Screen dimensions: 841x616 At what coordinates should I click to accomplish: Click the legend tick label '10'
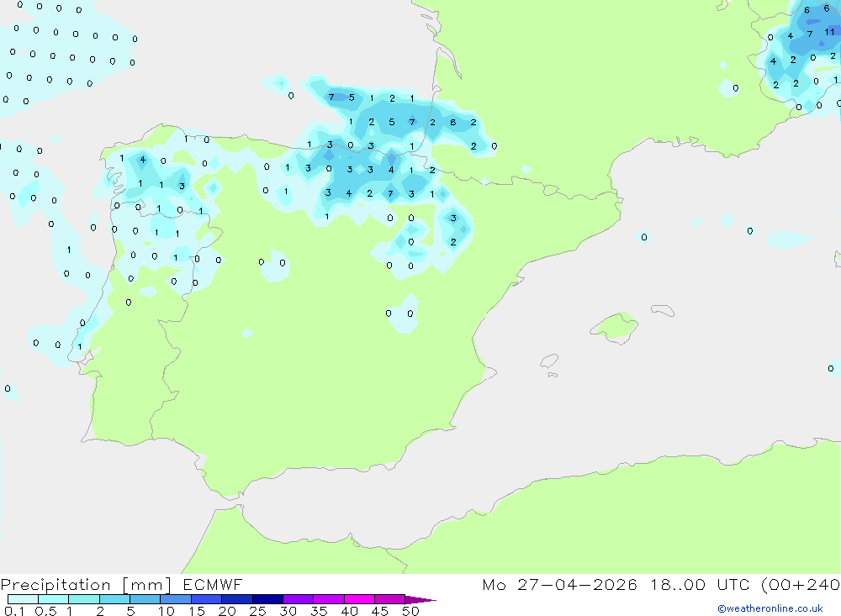167,611
